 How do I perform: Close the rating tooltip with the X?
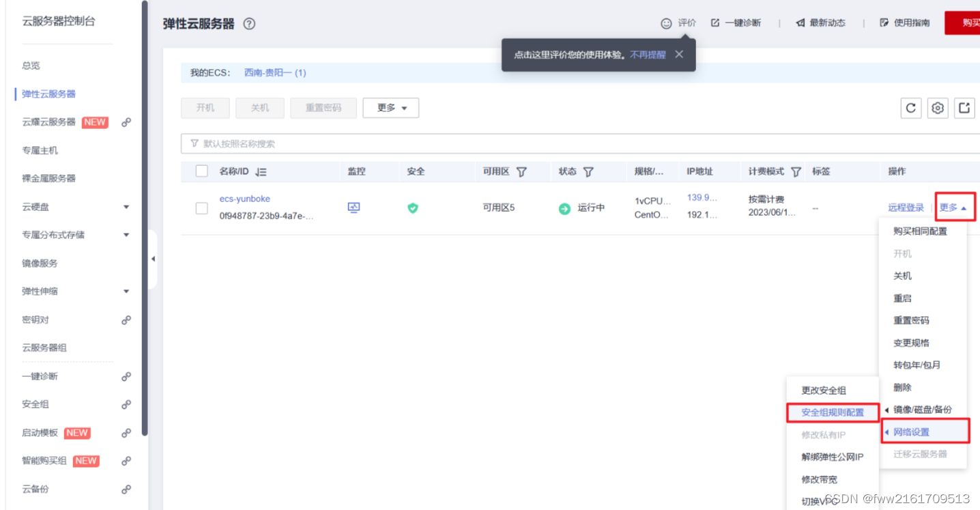pos(679,54)
